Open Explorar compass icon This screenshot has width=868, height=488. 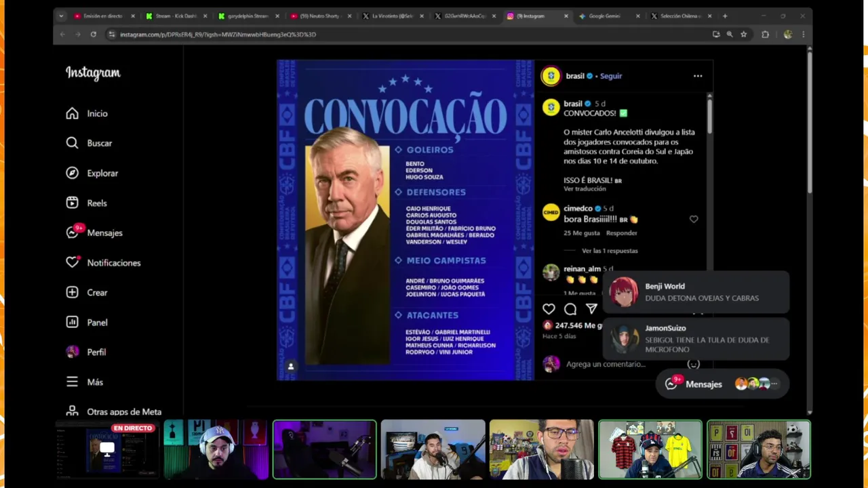(x=72, y=173)
